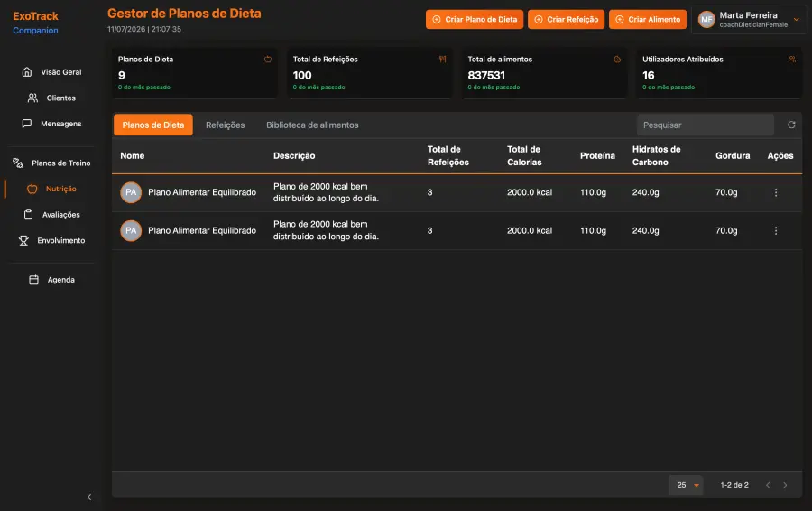Open Envolvimento trophy icon
Screen dimensions: 812x511
[x=23, y=240]
